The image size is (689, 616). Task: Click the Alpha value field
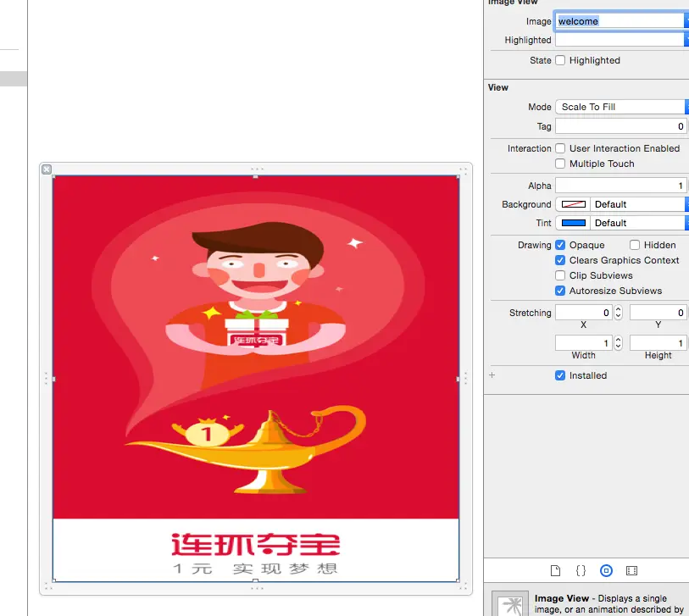coord(620,186)
